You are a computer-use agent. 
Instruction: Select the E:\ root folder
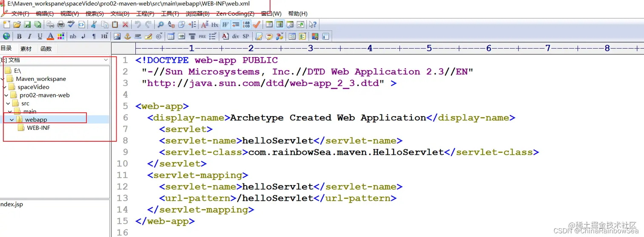pyautogui.click(x=17, y=71)
